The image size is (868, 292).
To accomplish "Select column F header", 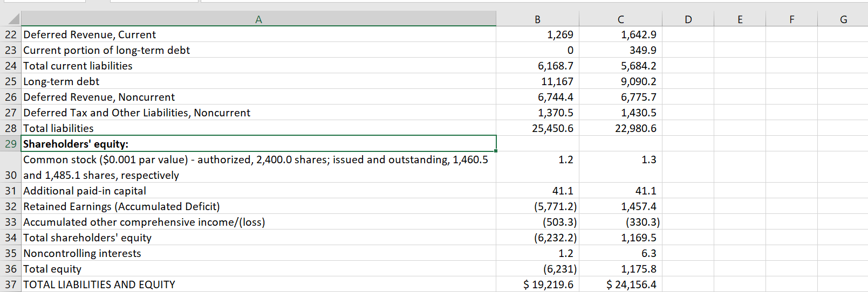I will point(791,19).
